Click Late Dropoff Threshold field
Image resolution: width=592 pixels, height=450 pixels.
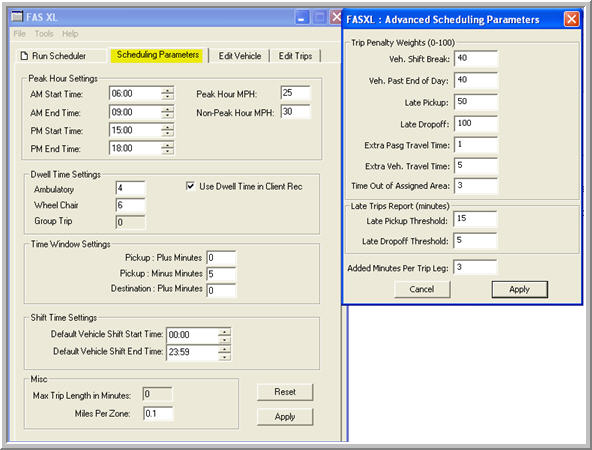click(475, 240)
